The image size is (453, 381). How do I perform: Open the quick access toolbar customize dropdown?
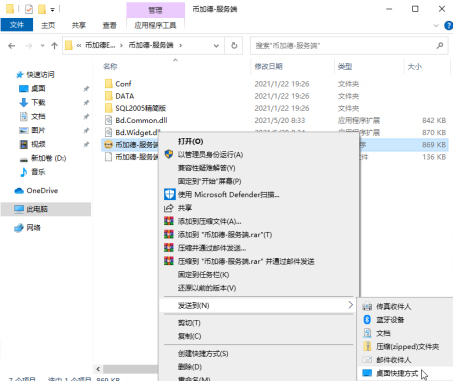52,10
